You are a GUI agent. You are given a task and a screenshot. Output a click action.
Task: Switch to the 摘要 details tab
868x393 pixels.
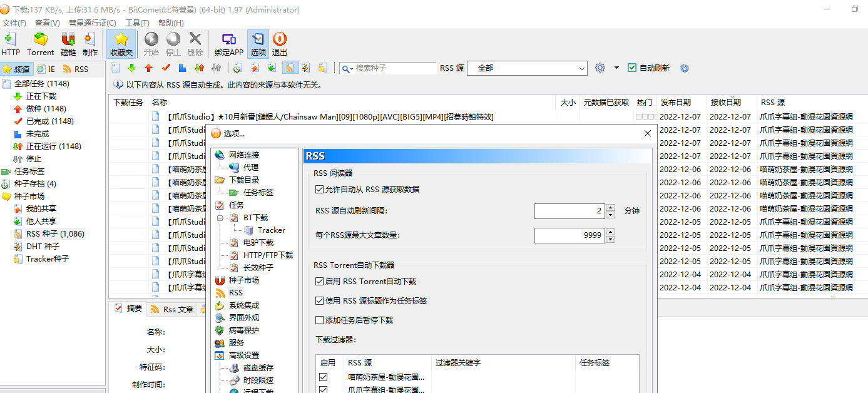pyautogui.click(x=129, y=309)
